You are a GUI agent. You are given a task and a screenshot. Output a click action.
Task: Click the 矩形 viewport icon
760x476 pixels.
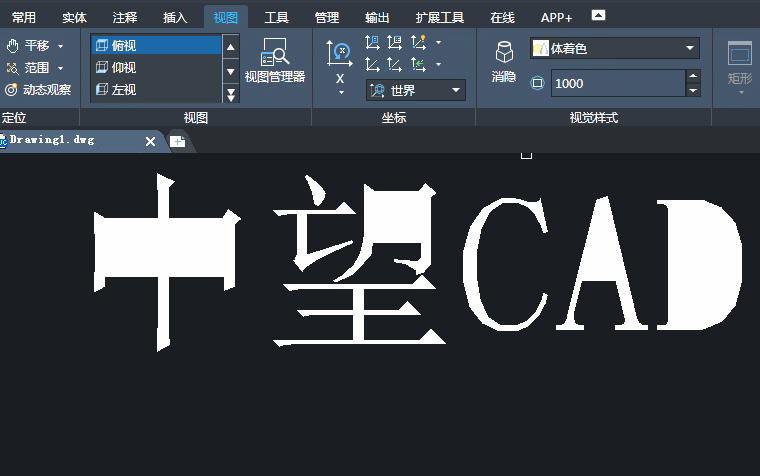click(739, 61)
